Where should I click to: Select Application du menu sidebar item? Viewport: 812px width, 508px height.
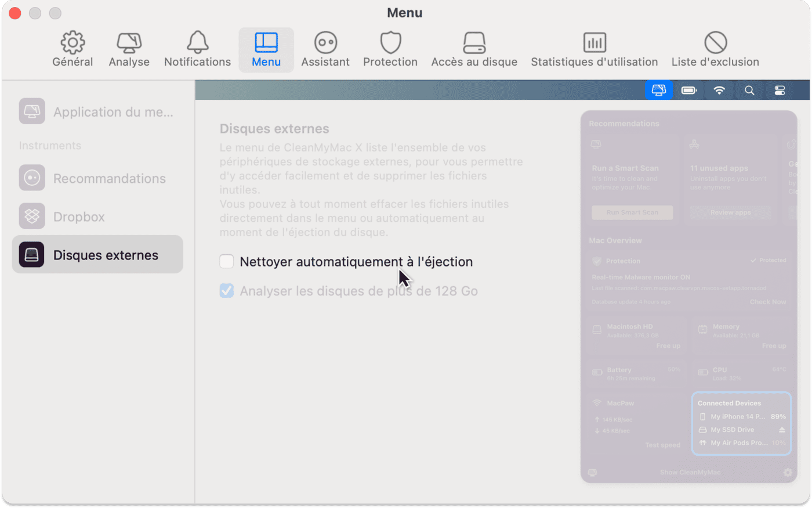point(97,111)
